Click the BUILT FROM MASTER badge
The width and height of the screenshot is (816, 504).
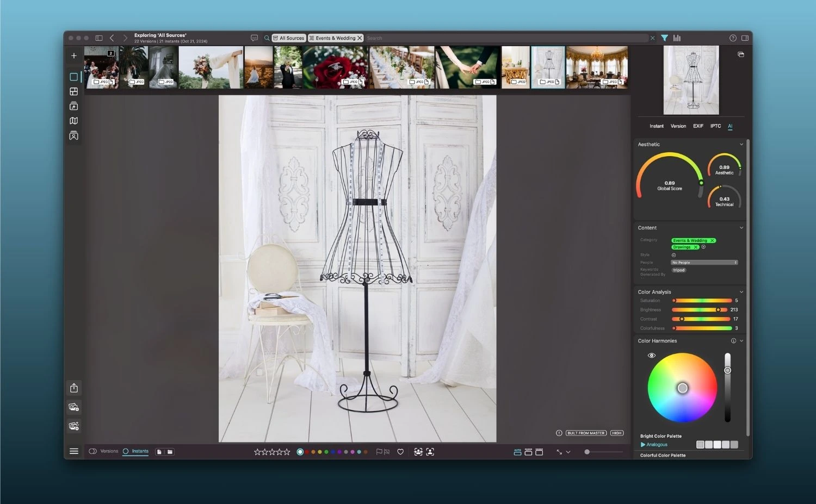click(x=586, y=433)
